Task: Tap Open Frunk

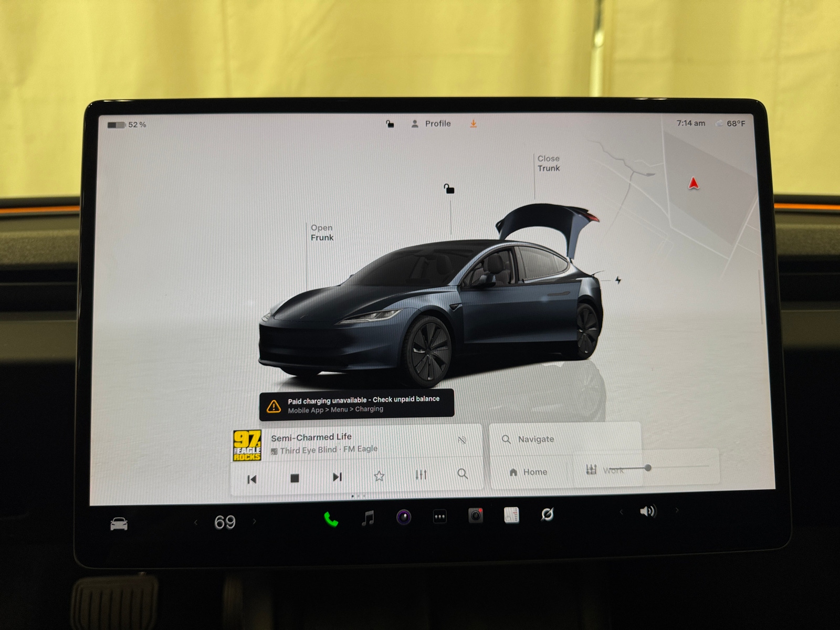Action: point(321,233)
